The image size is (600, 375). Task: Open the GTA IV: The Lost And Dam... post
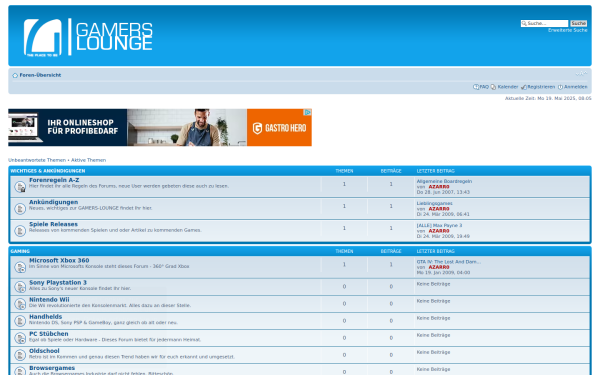[x=449, y=262]
